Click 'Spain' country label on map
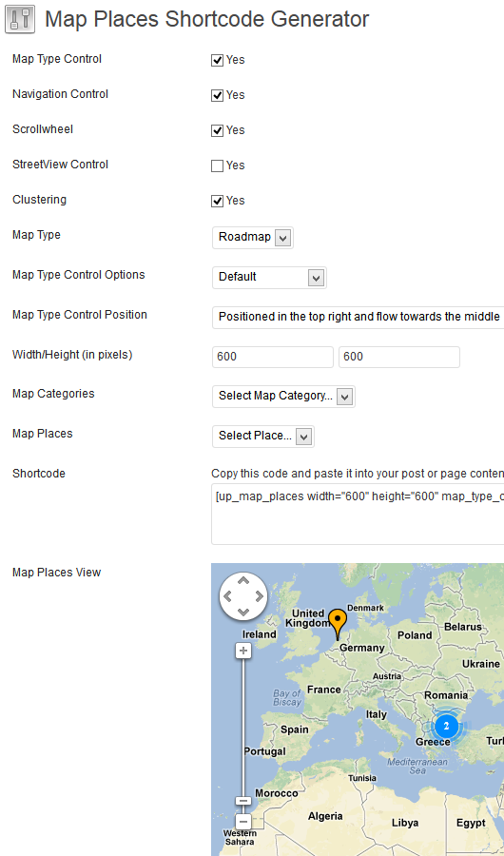This screenshot has height=856, width=504. click(x=295, y=730)
